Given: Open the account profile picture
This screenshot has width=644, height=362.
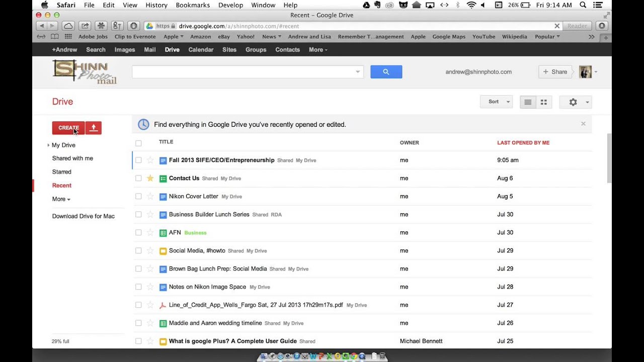Looking at the screenshot, I should tap(585, 72).
